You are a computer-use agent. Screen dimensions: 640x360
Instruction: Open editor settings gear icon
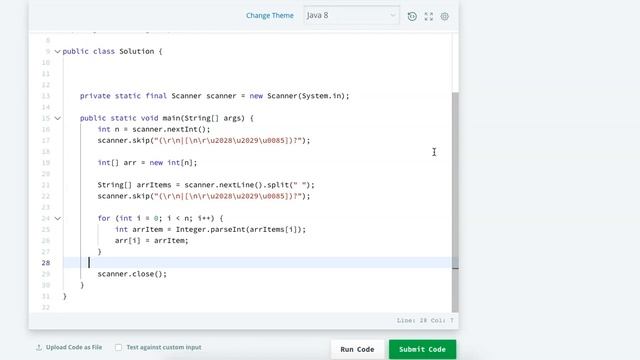tap(444, 16)
